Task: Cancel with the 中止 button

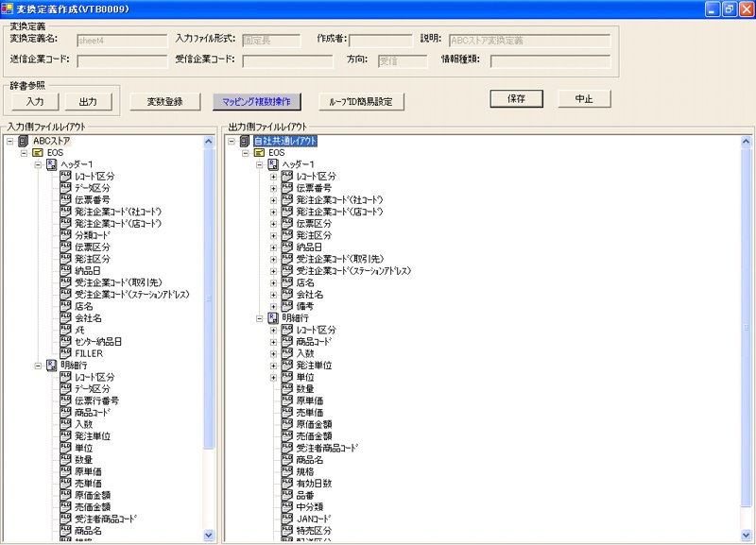Action: (x=584, y=99)
